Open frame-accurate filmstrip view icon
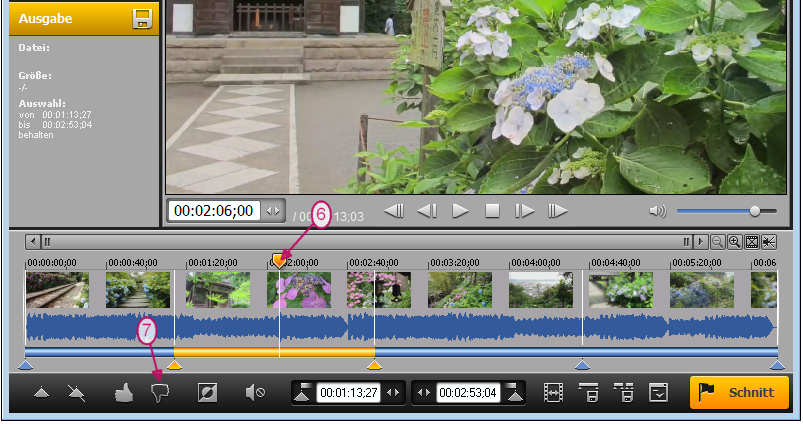 [553, 393]
